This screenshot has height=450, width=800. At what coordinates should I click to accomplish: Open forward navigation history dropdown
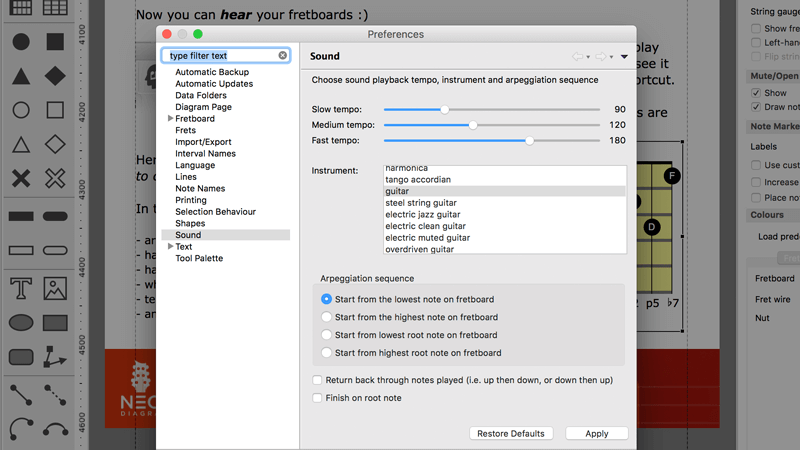pos(611,57)
